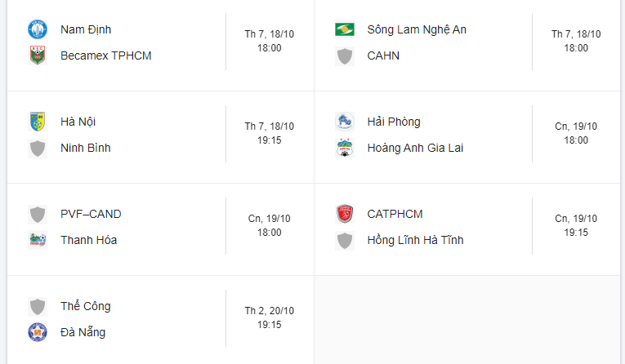Click the Hà Nội match time 19:15
Screen dimensions: 625x364
coord(269,140)
